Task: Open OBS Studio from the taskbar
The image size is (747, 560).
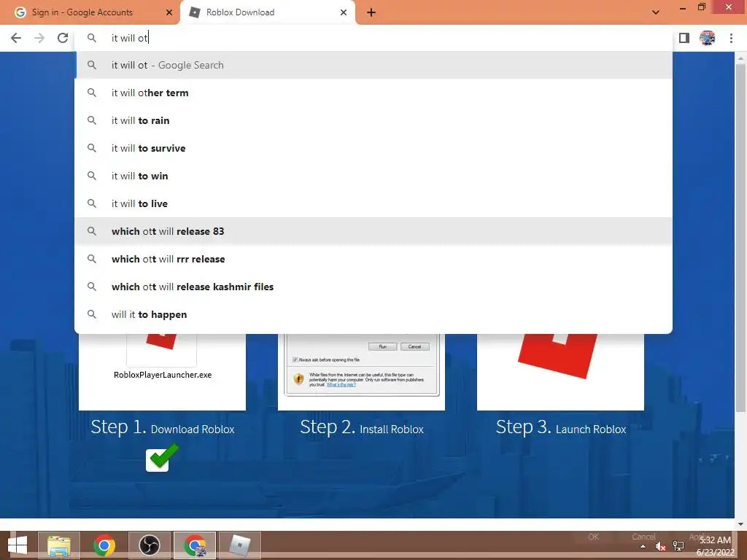Action: [150, 545]
